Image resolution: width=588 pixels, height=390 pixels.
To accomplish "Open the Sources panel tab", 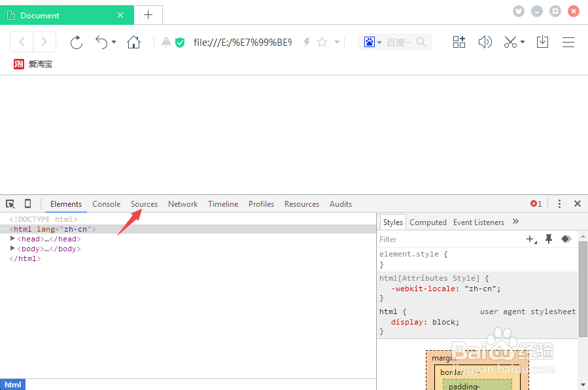I will [x=144, y=204].
